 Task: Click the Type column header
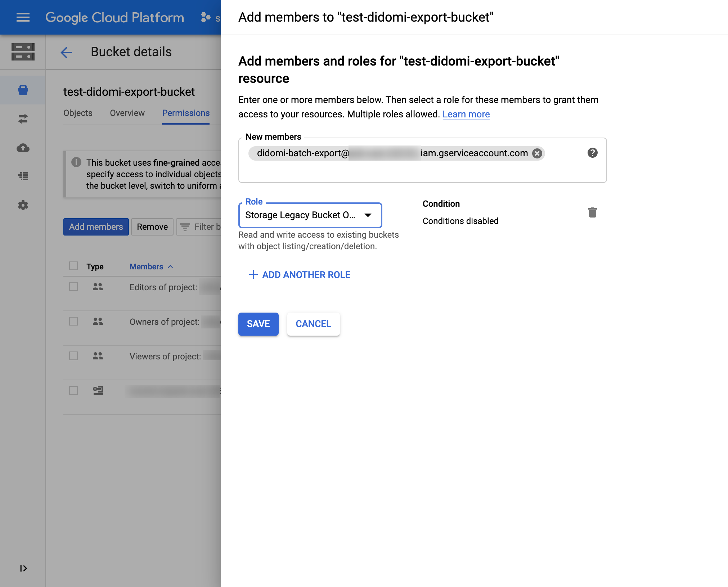[x=95, y=266]
